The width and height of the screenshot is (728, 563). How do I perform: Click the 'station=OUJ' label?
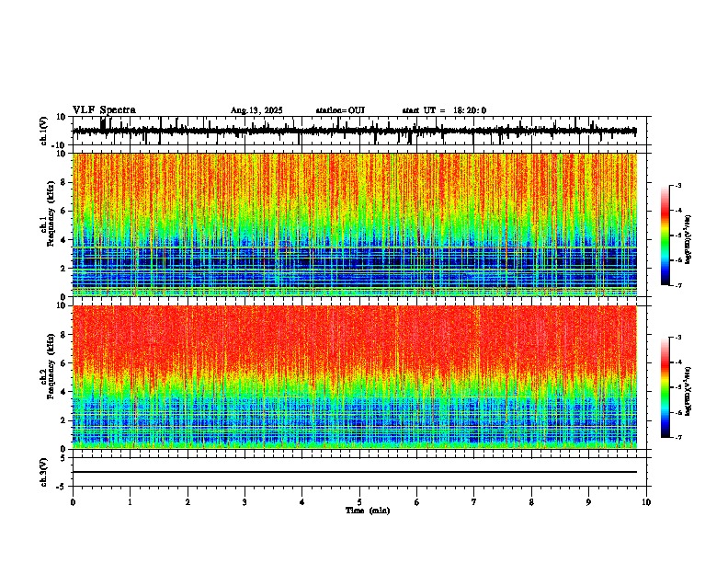[x=340, y=110]
